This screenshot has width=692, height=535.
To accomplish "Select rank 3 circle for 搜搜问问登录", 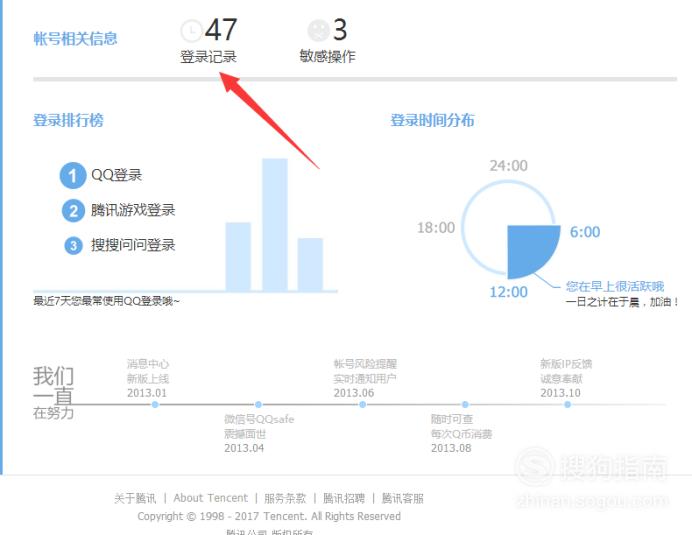I will click(x=73, y=245).
